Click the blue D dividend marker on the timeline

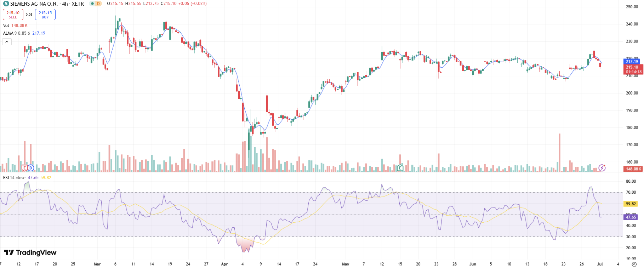click(x=31, y=168)
